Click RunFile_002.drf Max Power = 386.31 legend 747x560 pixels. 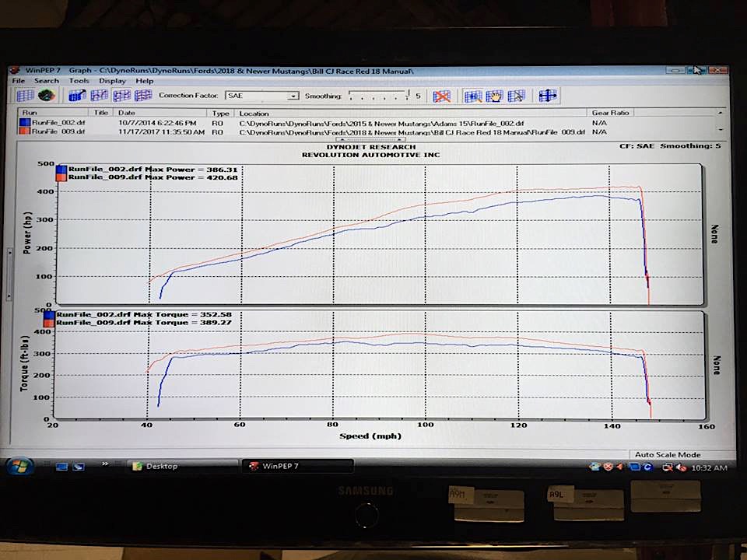pos(153,170)
